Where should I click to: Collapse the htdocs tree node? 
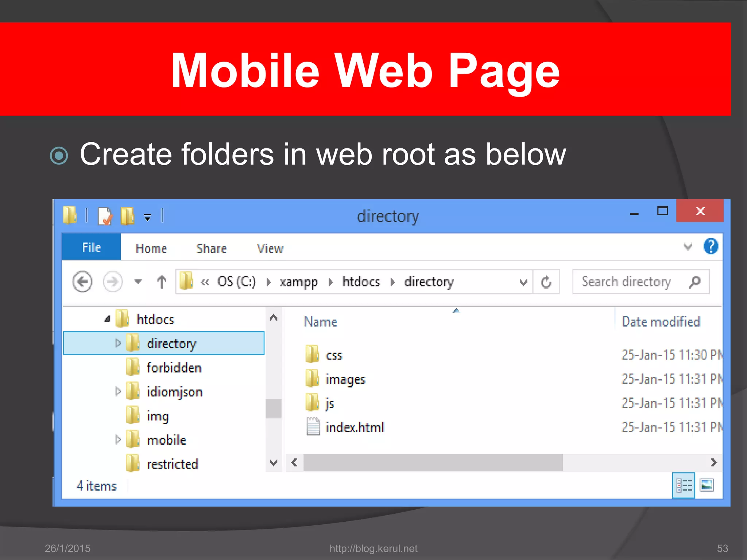tap(107, 319)
